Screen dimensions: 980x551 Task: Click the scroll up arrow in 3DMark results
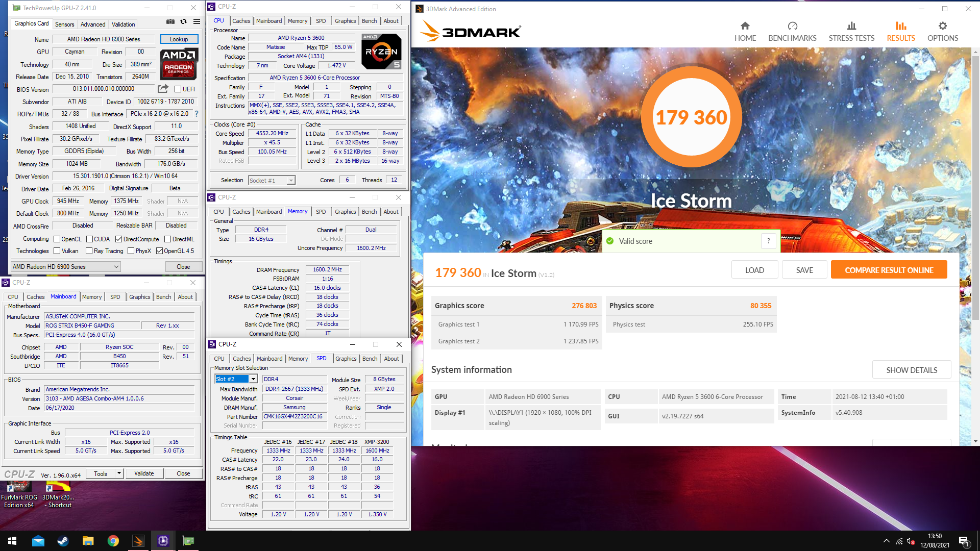point(975,52)
